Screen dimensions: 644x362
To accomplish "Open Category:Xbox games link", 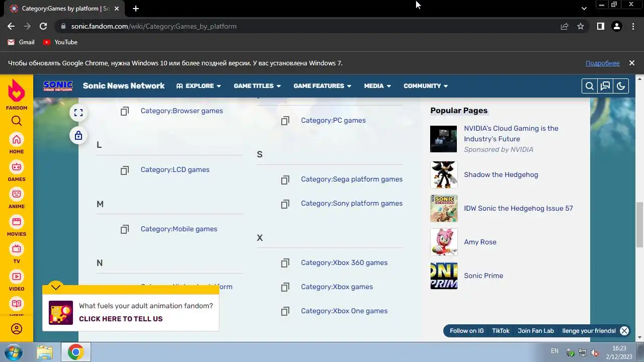I will pyautogui.click(x=337, y=287).
